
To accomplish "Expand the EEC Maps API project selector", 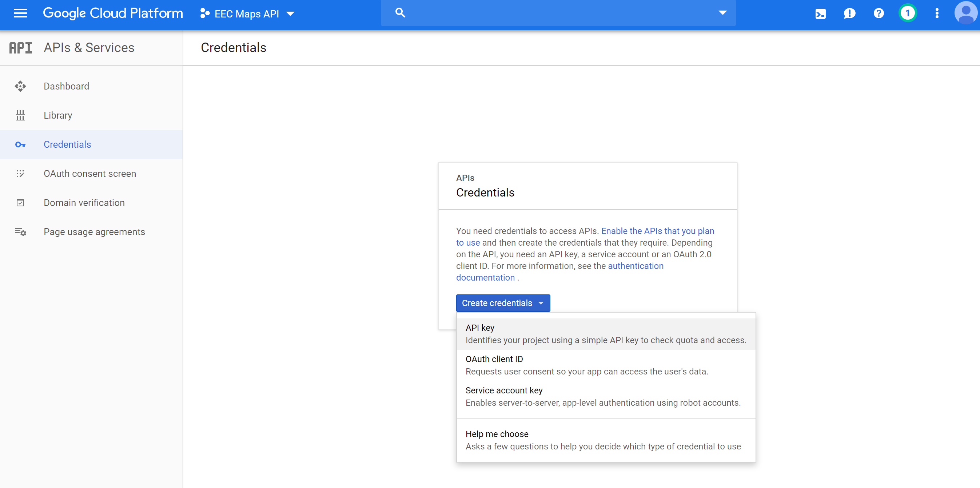I will (247, 14).
